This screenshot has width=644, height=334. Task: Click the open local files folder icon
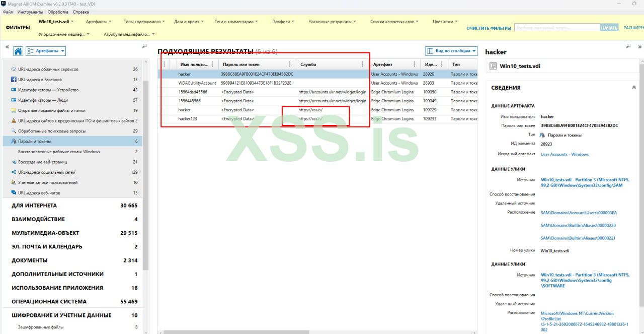(x=14, y=110)
